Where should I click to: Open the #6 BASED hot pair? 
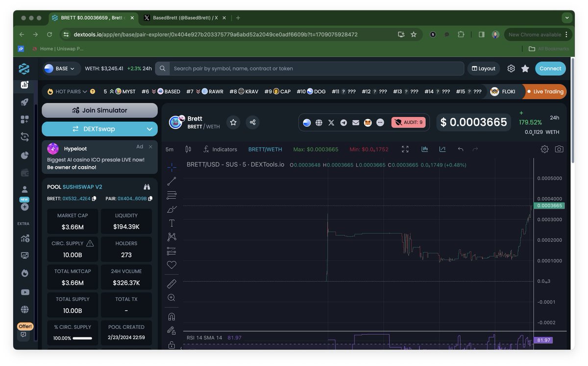[x=161, y=92]
